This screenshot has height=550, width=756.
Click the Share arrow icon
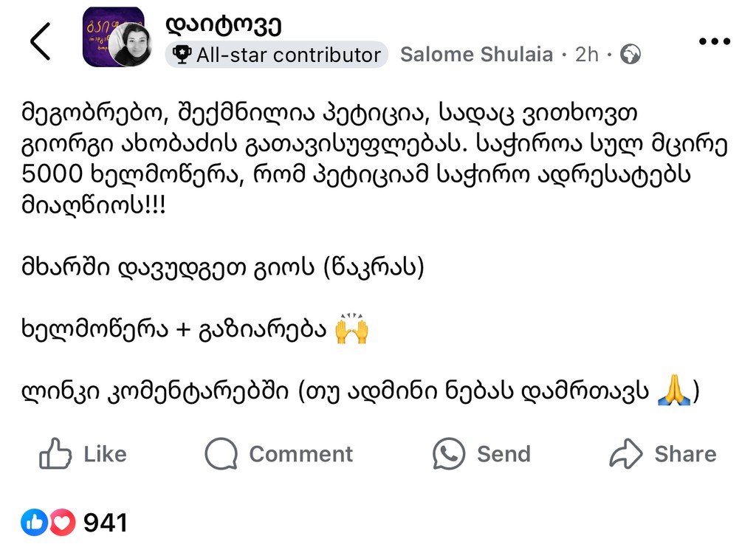pos(625,454)
